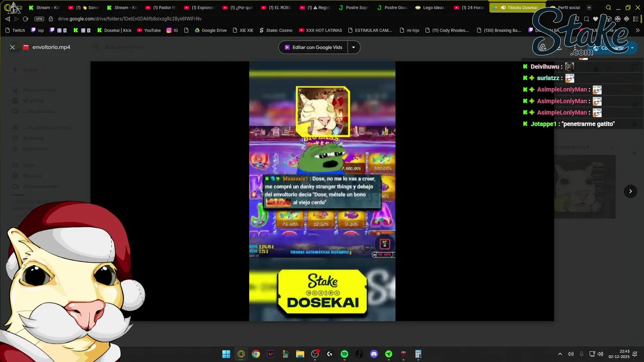Open OBS Studio from taskbar
644x362 pixels.
tap(315, 354)
